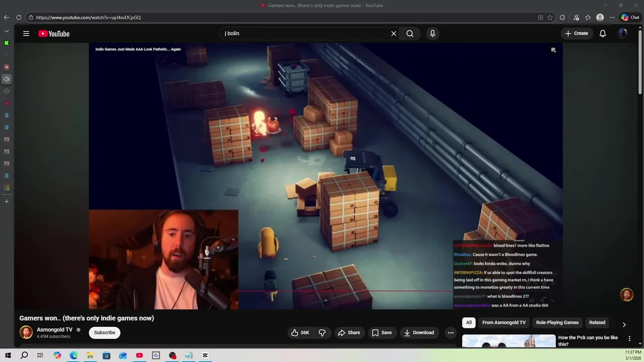Click the address bar URL

point(89,18)
